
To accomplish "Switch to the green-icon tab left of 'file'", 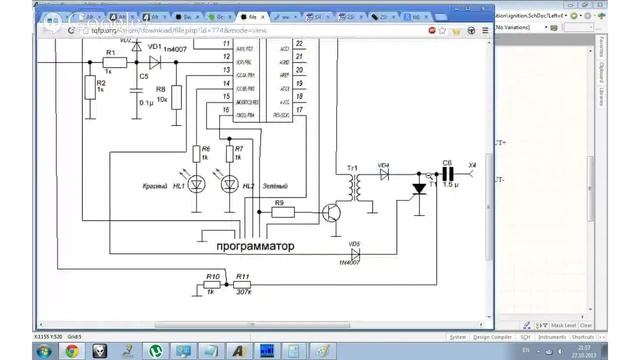I will (x=220, y=17).
